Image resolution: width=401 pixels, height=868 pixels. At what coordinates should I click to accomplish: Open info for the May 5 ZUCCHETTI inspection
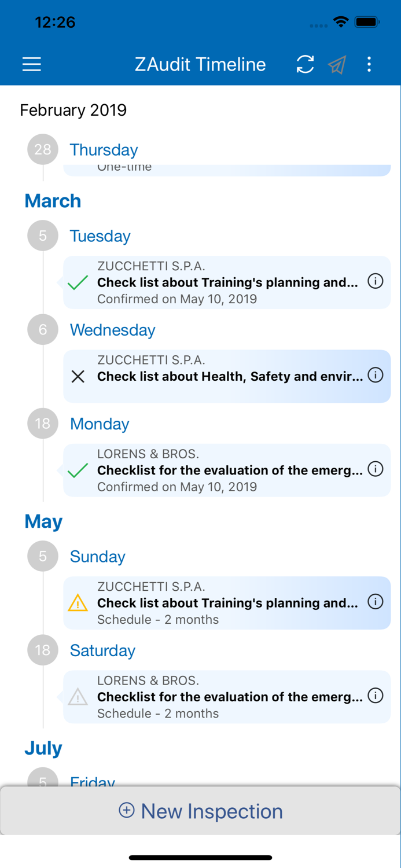click(376, 602)
